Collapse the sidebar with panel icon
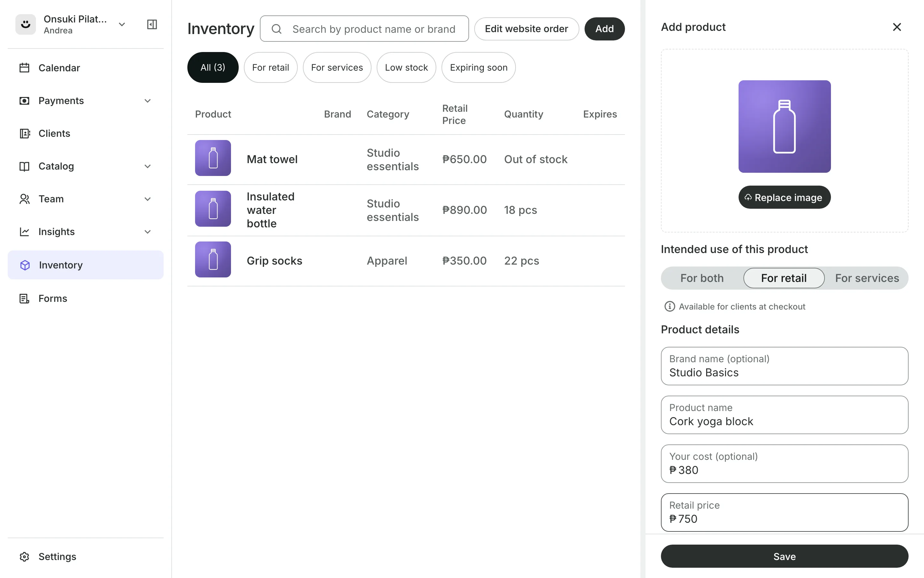This screenshot has width=924, height=578. click(152, 24)
